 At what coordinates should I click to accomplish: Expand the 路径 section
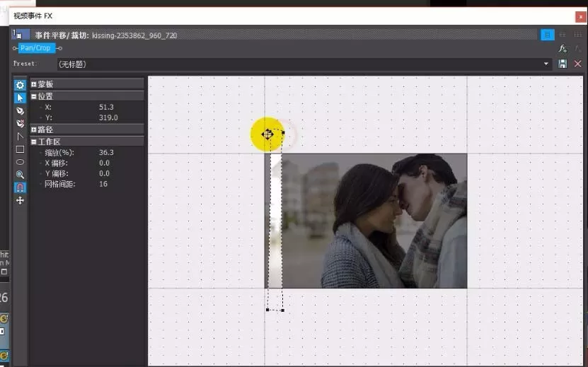click(34, 129)
